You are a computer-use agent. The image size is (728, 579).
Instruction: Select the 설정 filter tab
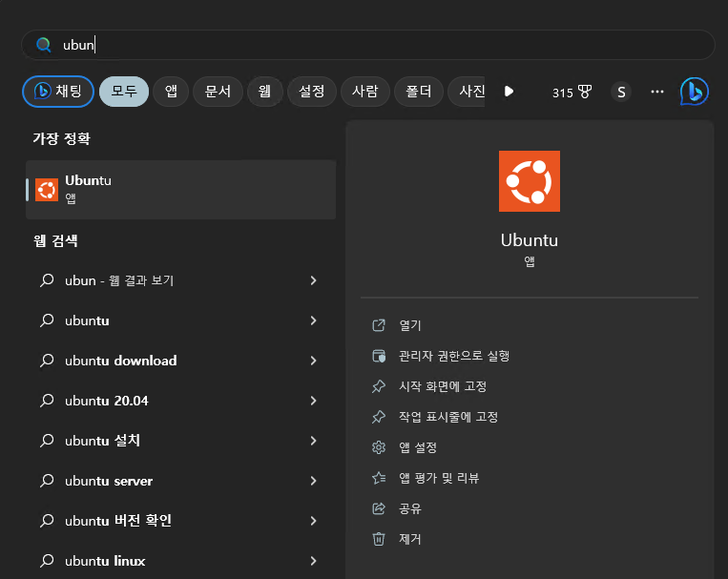point(312,92)
